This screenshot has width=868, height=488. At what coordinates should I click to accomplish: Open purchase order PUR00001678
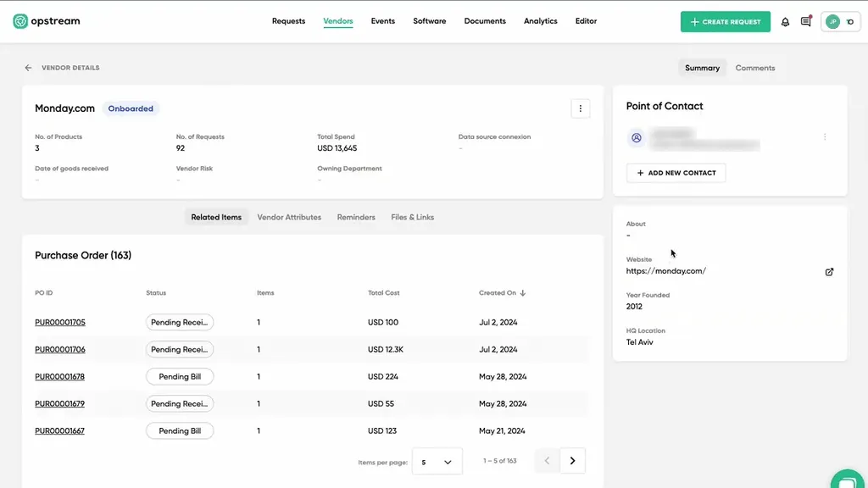pos(60,376)
